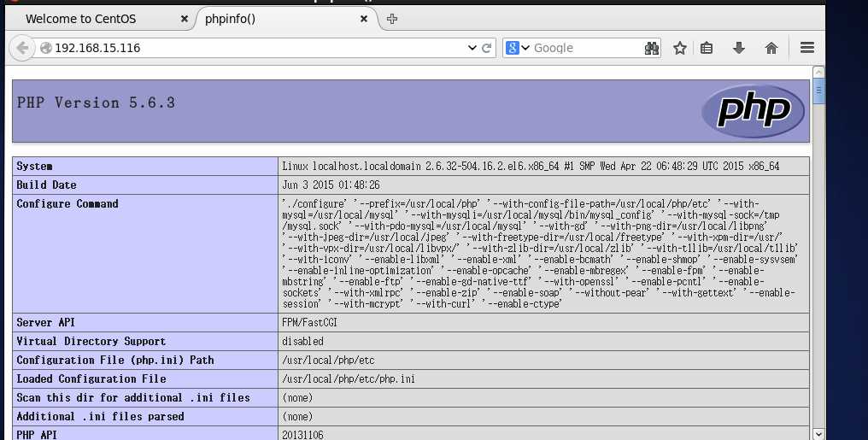Click the binoculars search icon
The image size is (868, 440).
tap(652, 48)
